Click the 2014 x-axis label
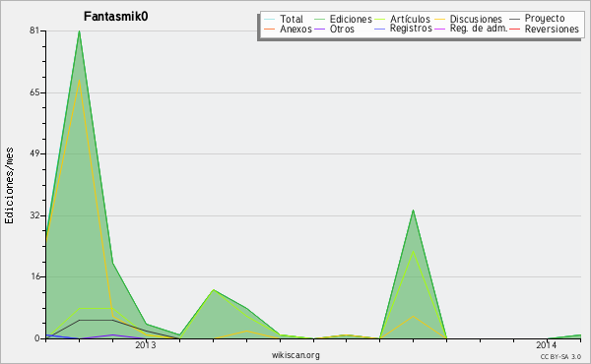The image size is (591, 364). click(546, 345)
